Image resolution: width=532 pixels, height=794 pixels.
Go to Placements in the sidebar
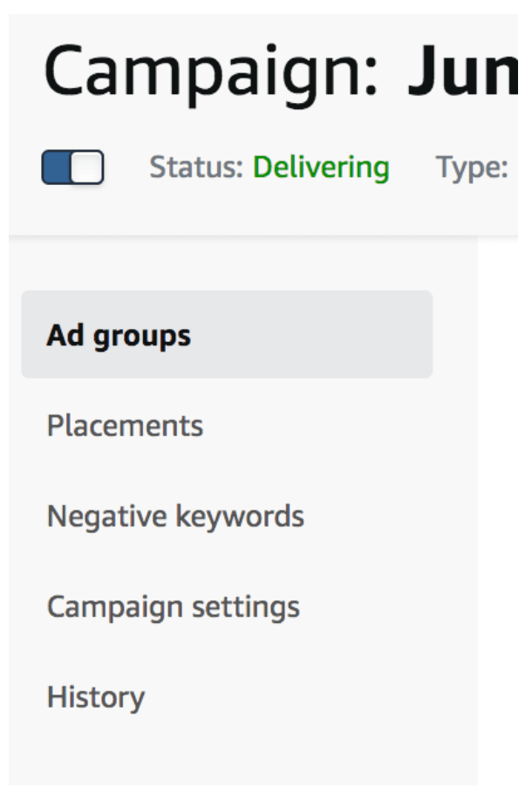pyautogui.click(x=125, y=426)
